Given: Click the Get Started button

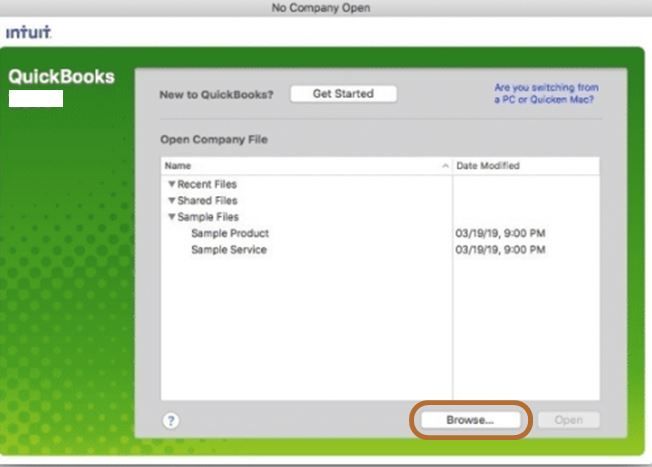Looking at the screenshot, I should [343, 94].
